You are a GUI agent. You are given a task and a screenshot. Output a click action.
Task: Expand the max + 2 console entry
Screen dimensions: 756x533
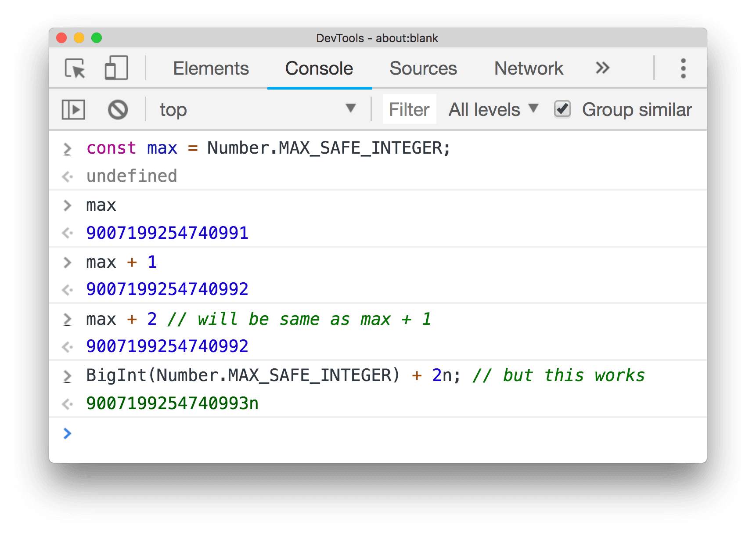coord(67,320)
